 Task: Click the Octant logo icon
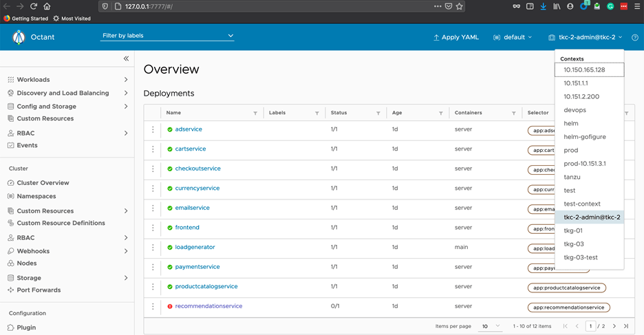pyautogui.click(x=19, y=38)
